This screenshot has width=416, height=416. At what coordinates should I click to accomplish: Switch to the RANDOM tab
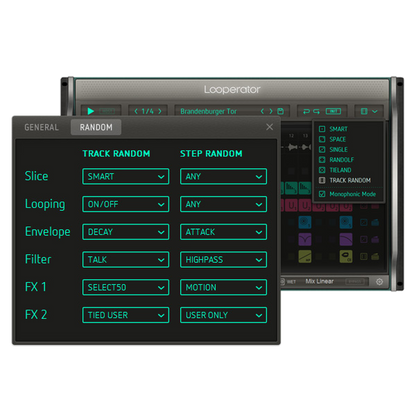click(96, 127)
